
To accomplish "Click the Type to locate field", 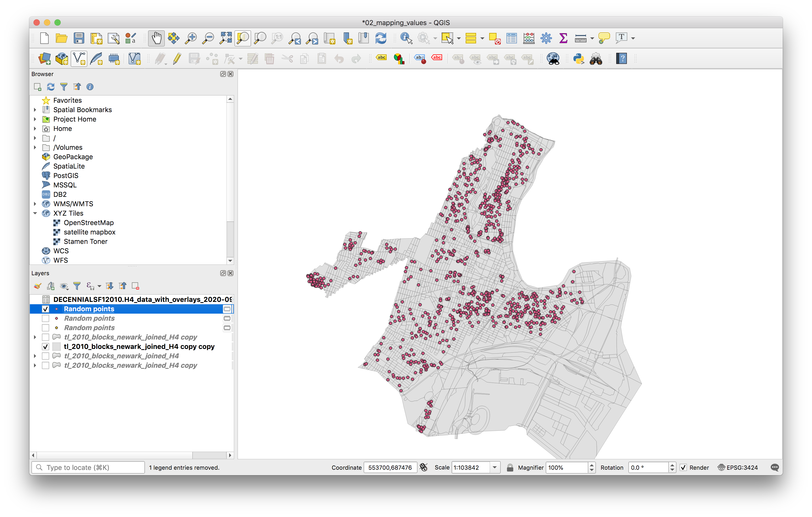I will (x=91, y=467).
